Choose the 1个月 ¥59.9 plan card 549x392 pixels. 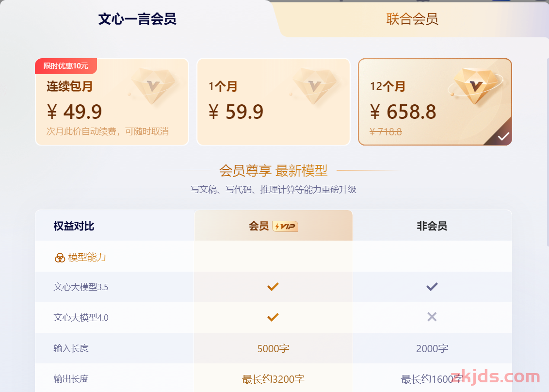pos(274,102)
